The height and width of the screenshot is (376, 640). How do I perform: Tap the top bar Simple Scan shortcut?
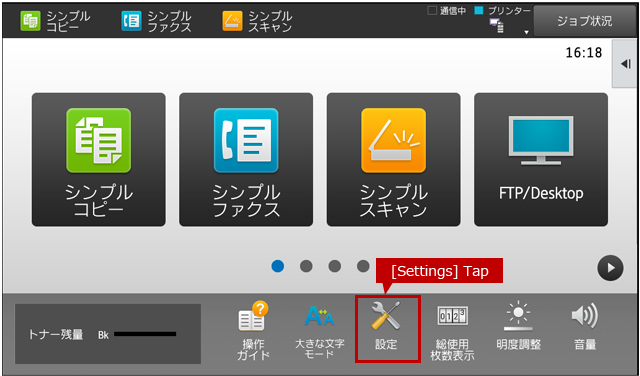[258, 21]
